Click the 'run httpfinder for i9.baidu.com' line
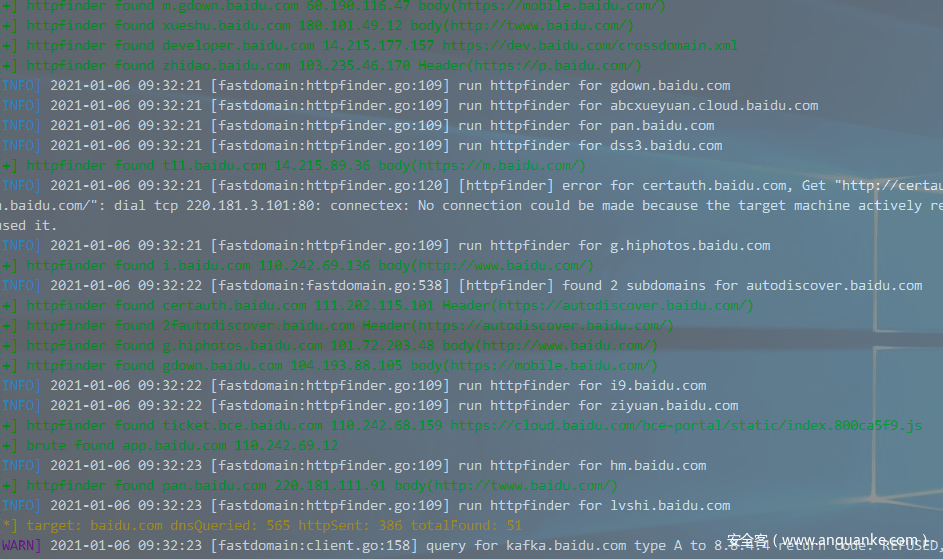Viewport: 943px width, 559px height. (354, 385)
